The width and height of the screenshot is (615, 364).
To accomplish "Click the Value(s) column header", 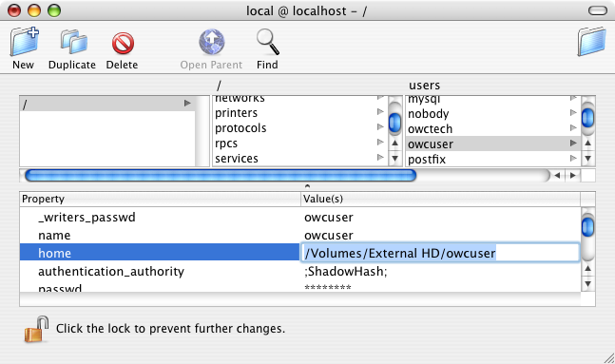I will click(x=440, y=199).
